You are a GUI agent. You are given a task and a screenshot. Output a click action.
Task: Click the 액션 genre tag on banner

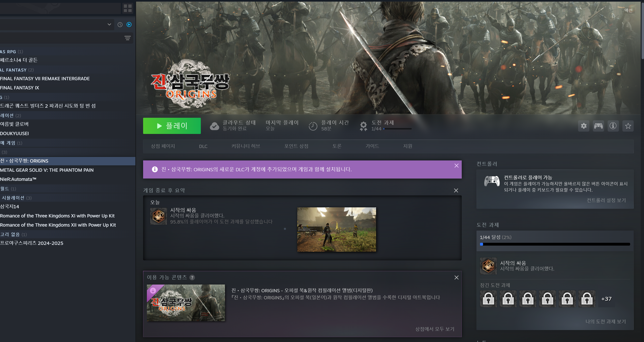(628, 10)
